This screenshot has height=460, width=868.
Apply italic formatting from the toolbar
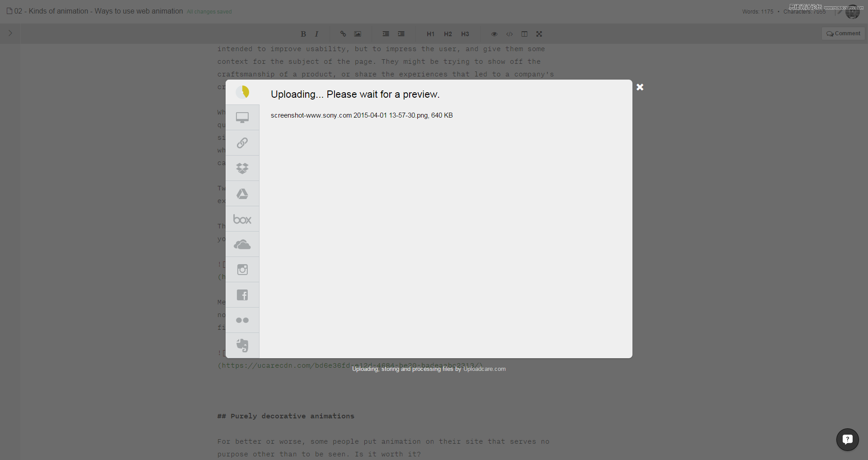(x=316, y=34)
